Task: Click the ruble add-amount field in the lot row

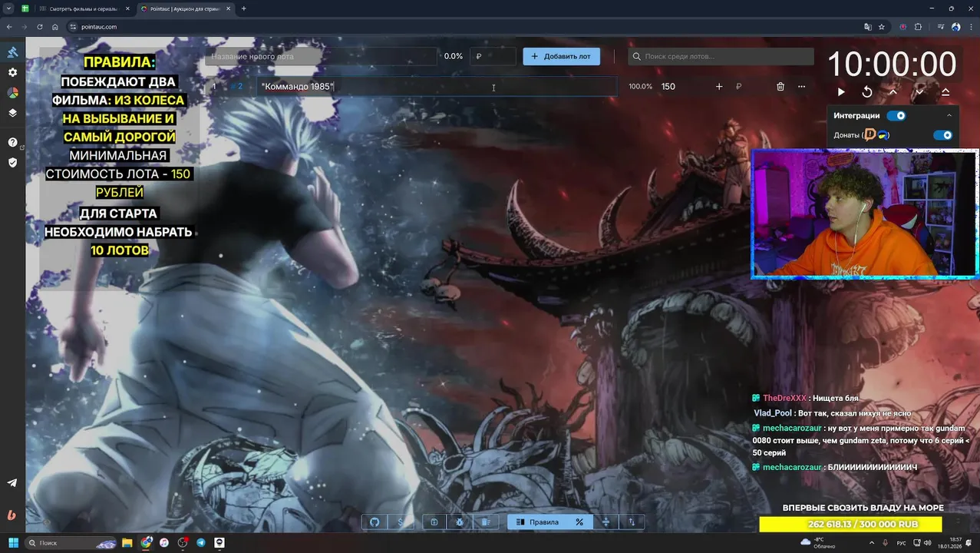Action: coord(751,87)
